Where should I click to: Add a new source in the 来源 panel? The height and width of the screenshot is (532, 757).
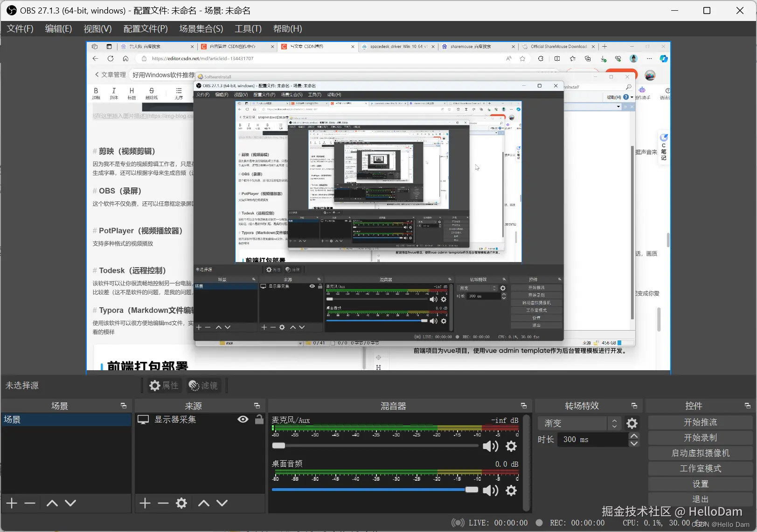(x=145, y=503)
